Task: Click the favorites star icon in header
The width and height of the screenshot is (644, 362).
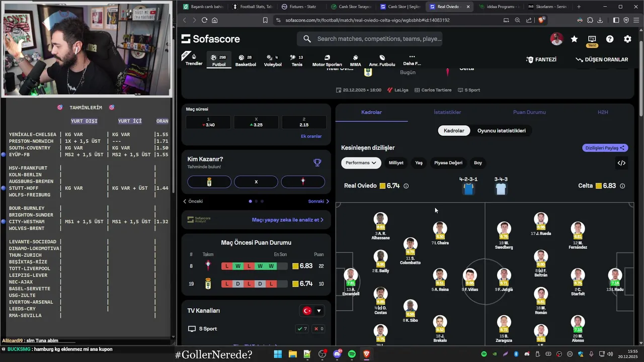Action: coord(574,39)
